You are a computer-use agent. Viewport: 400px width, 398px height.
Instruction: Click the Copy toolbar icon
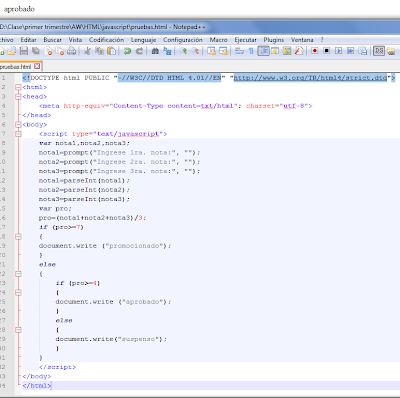(x=99, y=51)
